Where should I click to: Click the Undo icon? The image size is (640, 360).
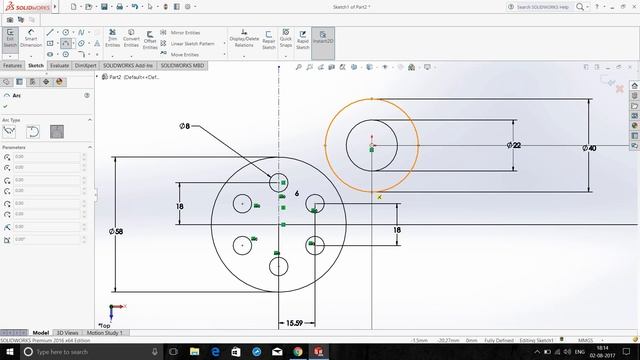tap(135, 7)
